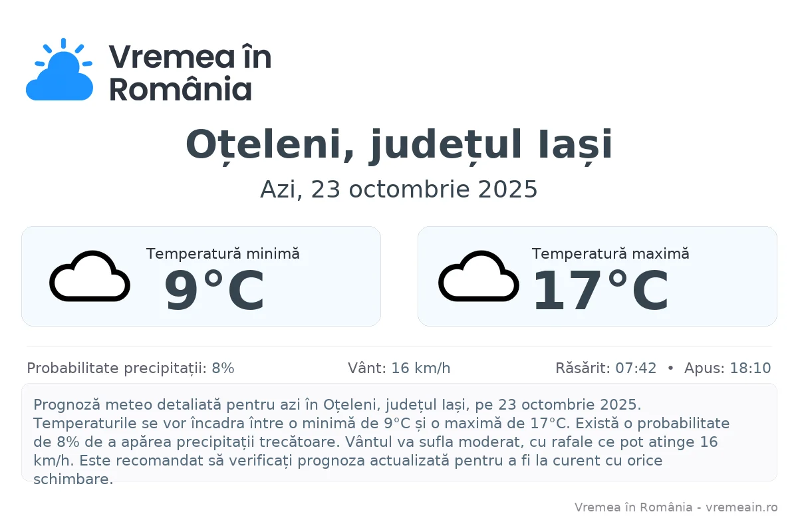798x532 pixels.
Task: Click the "Temperatură minimă" label
Action: (223, 253)
